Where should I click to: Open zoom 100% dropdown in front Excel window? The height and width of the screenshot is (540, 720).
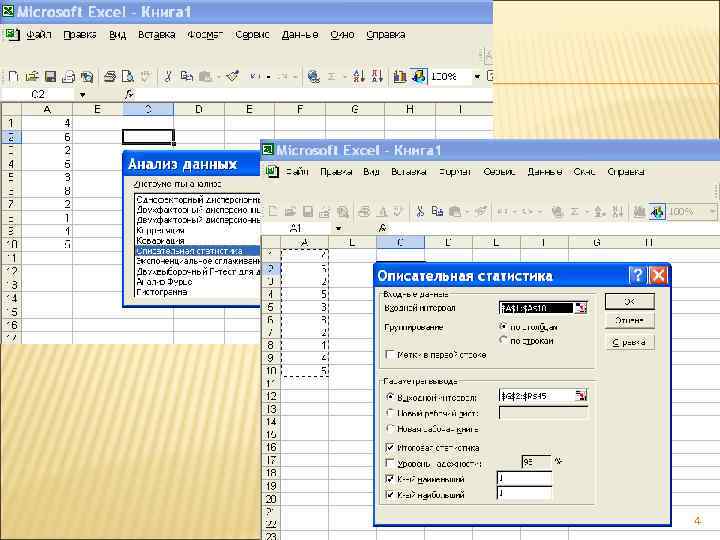tap(712, 212)
